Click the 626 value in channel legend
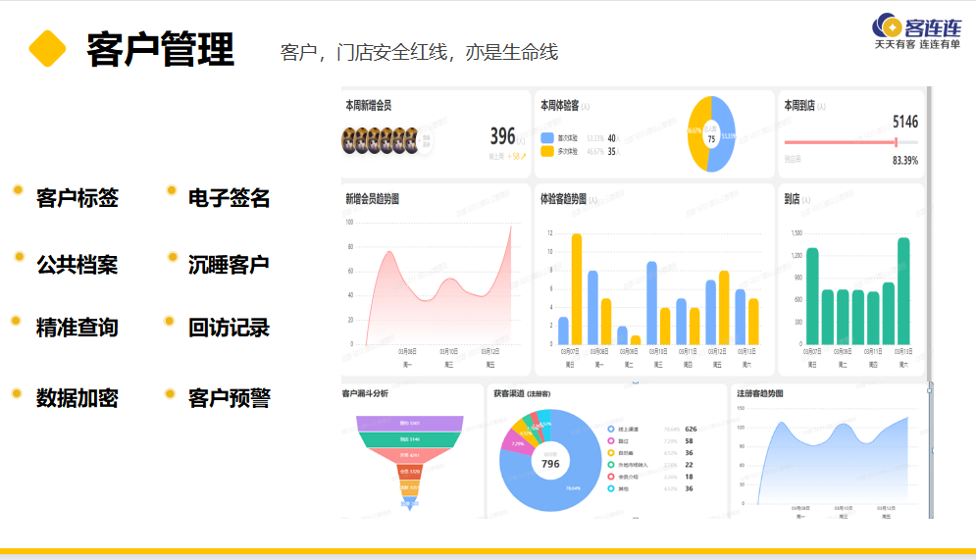Viewport: 976px width, 560px height. point(691,430)
